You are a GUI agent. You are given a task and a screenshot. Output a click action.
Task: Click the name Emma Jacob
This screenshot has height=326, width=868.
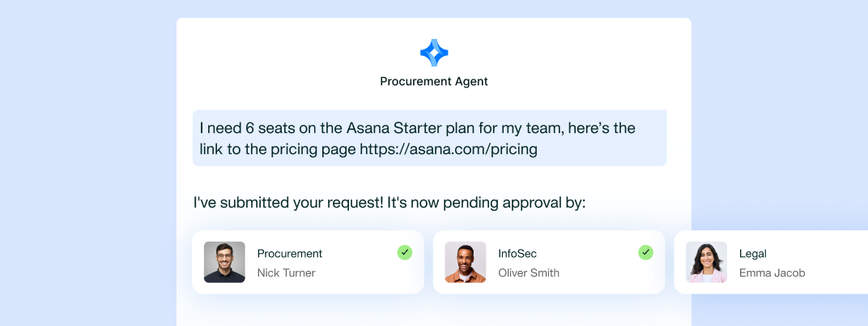pyautogui.click(x=772, y=273)
